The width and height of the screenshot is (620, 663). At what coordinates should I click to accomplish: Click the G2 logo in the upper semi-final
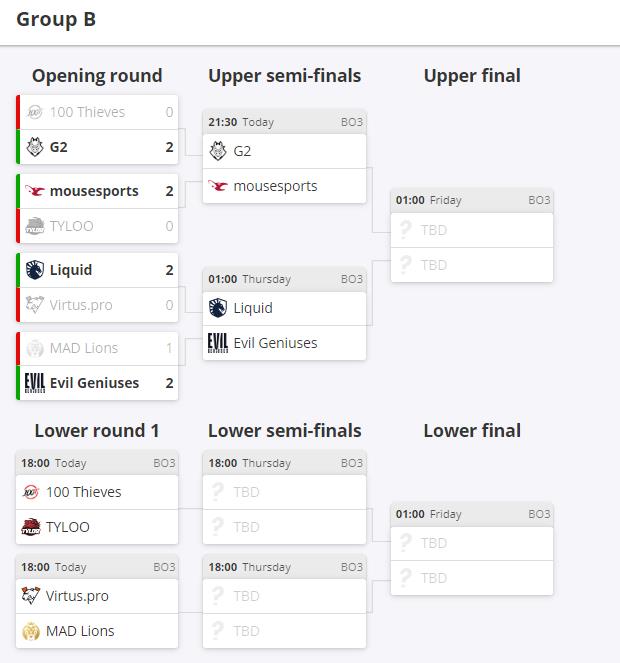click(218, 151)
